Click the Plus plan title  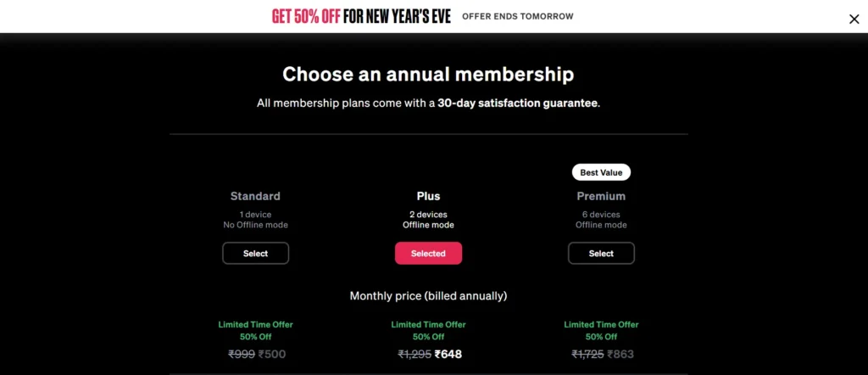pos(428,196)
